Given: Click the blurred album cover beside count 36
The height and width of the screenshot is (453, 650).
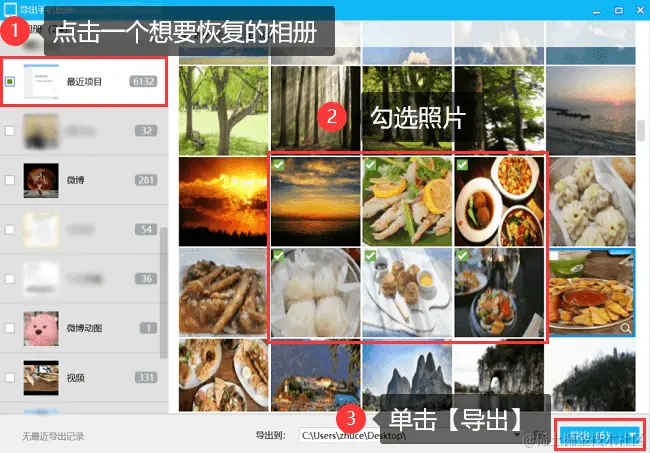Looking at the screenshot, I should [41, 279].
